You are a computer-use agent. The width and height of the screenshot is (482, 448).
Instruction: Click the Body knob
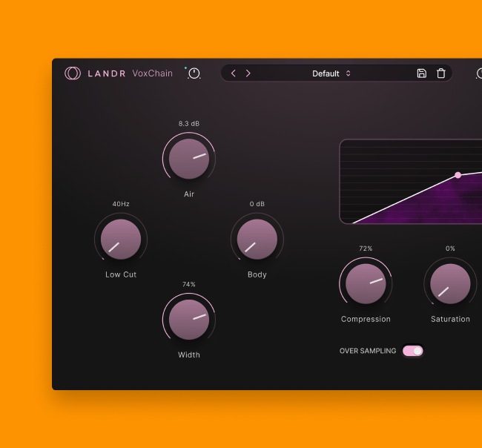[257, 240]
